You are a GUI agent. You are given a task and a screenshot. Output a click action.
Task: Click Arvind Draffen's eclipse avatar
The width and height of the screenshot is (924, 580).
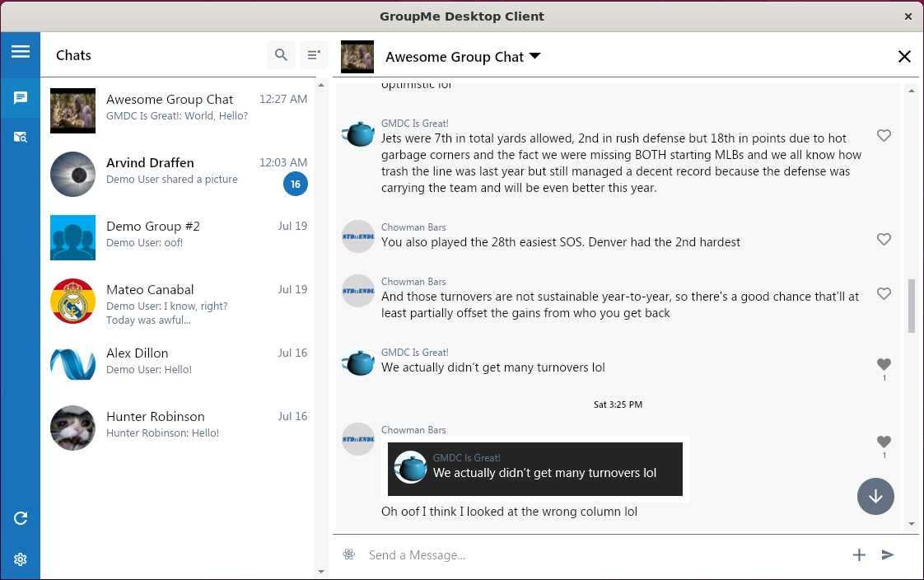click(72, 174)
